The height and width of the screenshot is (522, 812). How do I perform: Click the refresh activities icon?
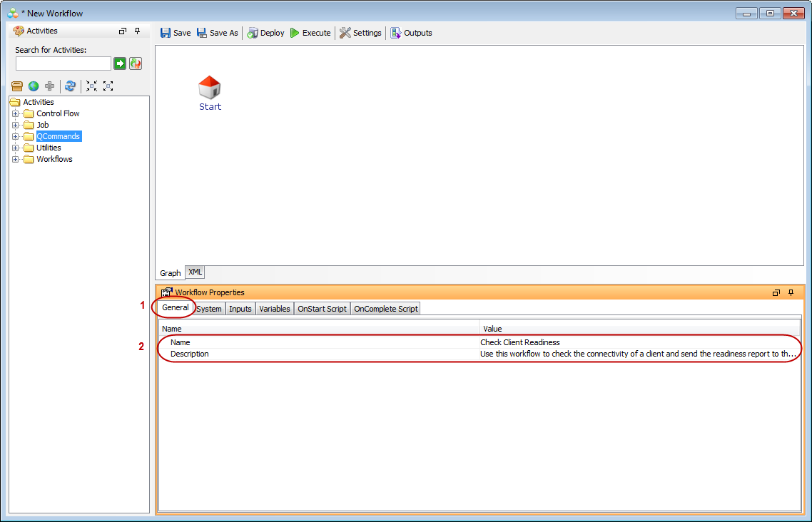point(70,86)
